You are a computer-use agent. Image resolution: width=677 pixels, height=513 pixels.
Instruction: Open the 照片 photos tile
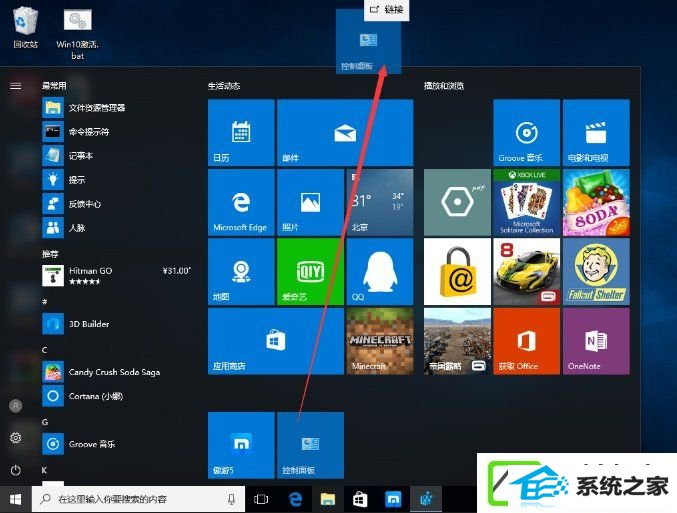310,202
